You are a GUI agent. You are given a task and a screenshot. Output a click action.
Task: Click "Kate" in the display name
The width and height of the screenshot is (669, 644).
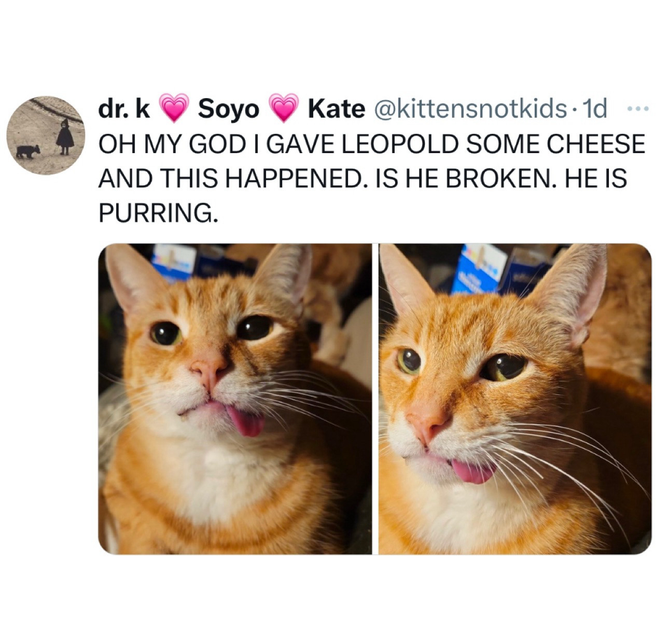(x=336, y=109)
